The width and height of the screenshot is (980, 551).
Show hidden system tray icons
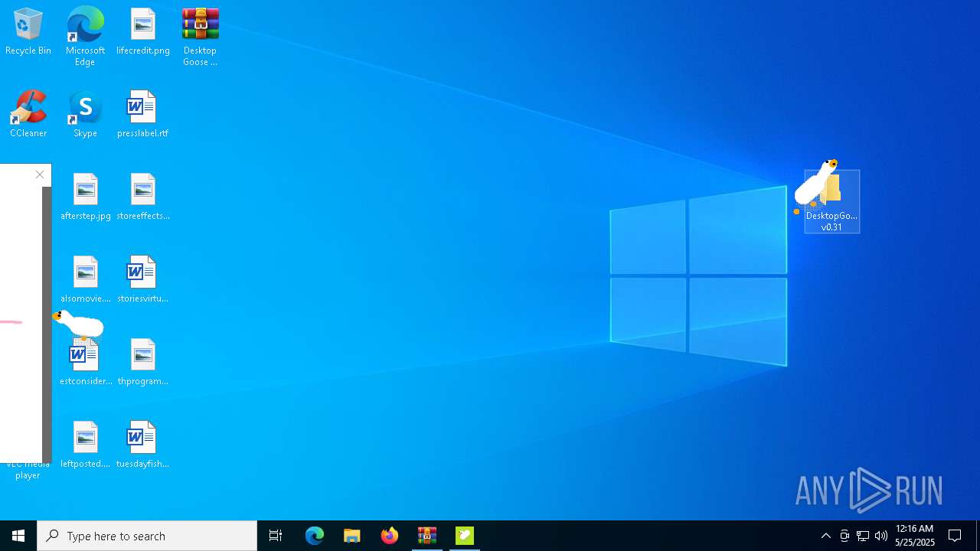point(825,536)
